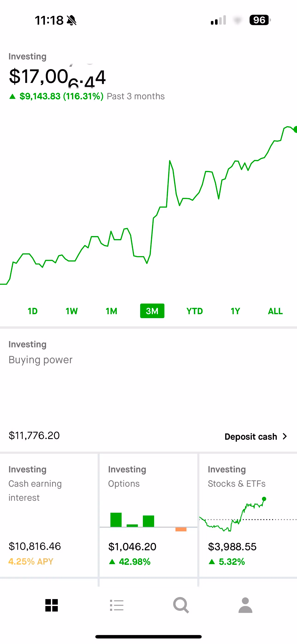Select the 1D time range

click(x=32, y=311)
